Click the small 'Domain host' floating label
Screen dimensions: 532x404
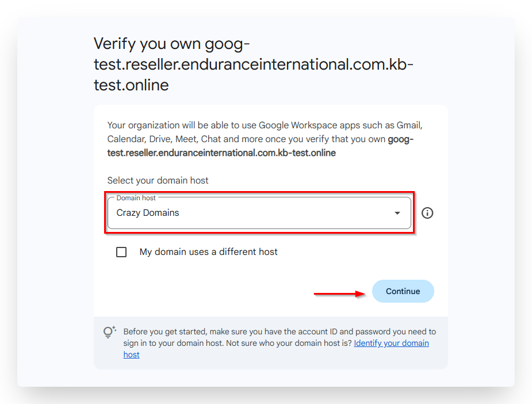coord(136,197)
